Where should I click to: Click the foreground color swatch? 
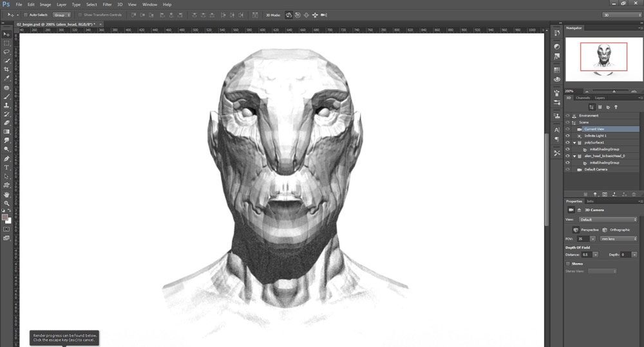tap(5, 217)
